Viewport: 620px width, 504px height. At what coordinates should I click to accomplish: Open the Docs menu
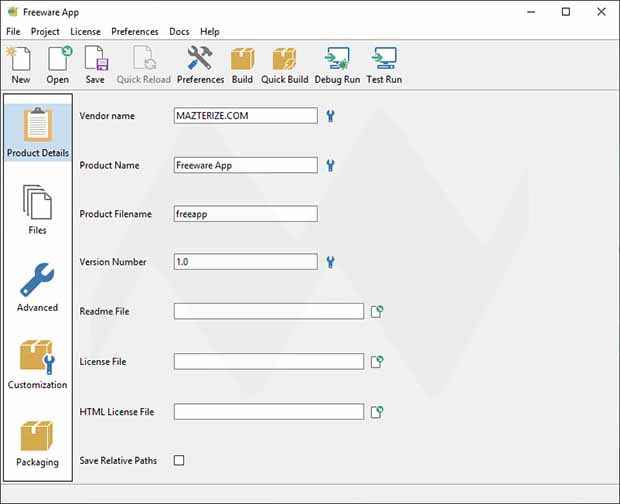(x=179, y=32)
